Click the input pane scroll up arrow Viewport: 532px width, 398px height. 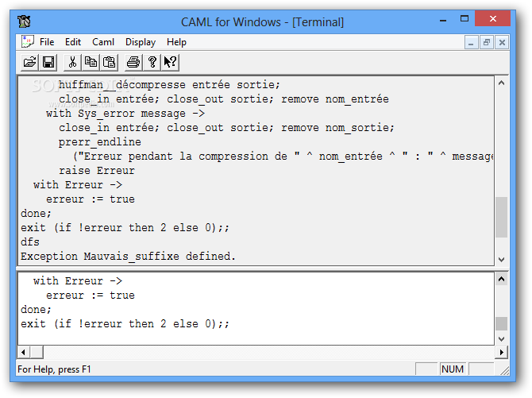pos(502,280)
